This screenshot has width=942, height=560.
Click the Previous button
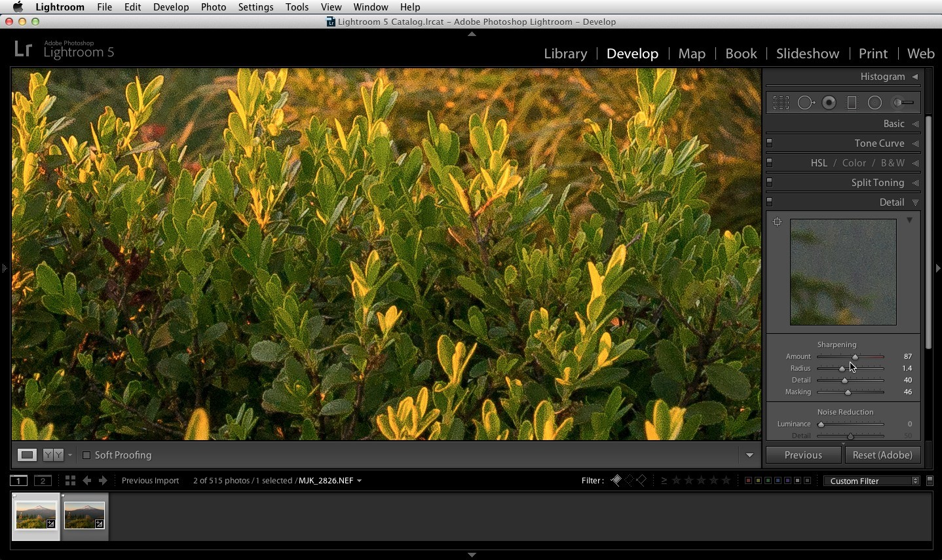tap(803, 455)
